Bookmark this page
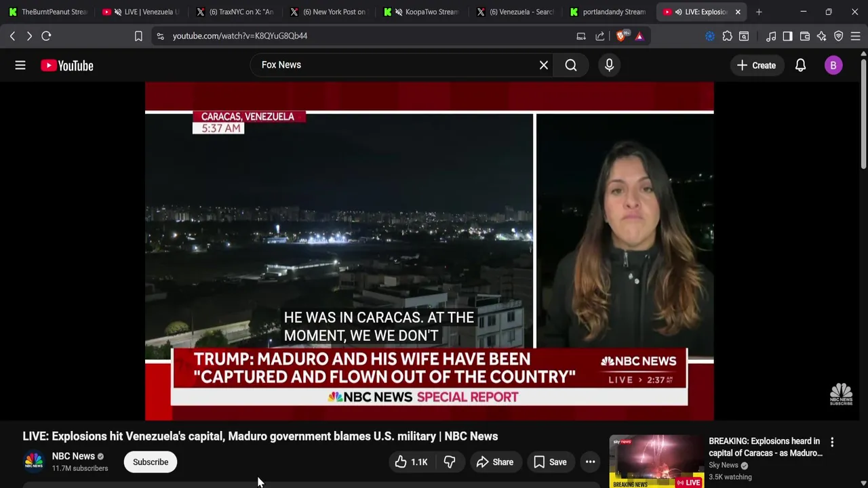 click(138, 36)
